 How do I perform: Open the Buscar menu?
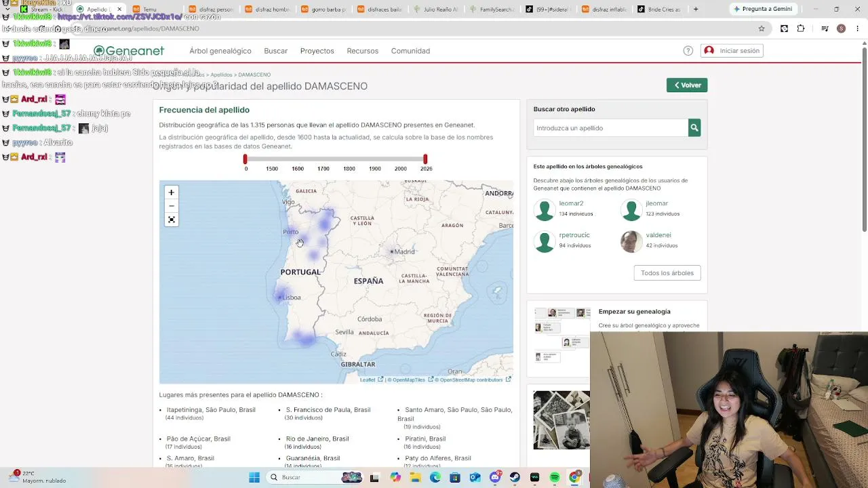click(x=276, y=51)
